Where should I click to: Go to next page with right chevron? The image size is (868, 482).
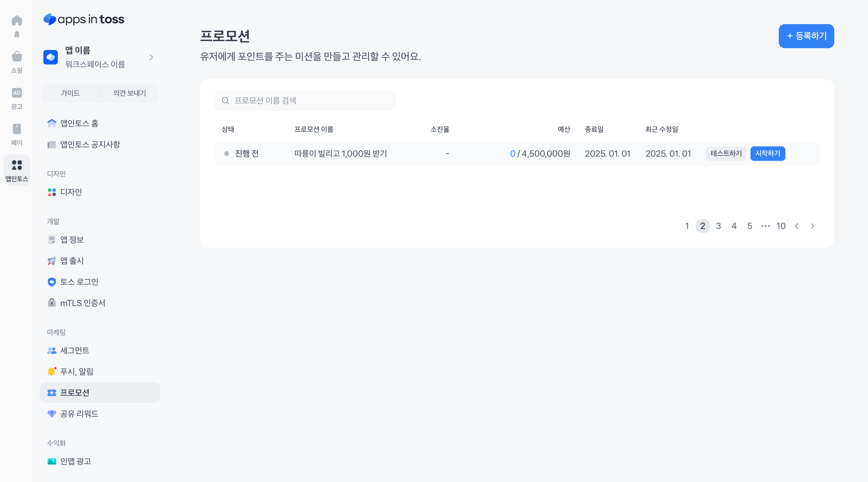[x=812, y=226]
